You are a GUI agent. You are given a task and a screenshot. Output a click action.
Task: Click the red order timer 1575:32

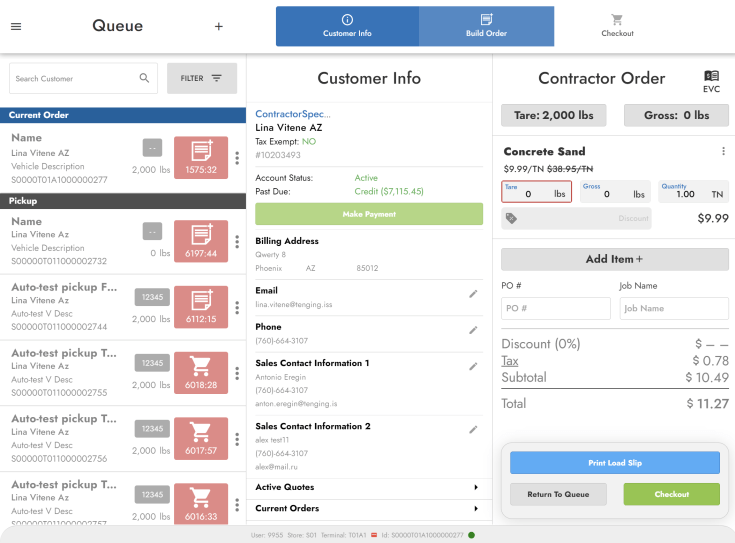pyautogui.click(x=201, y=158)
